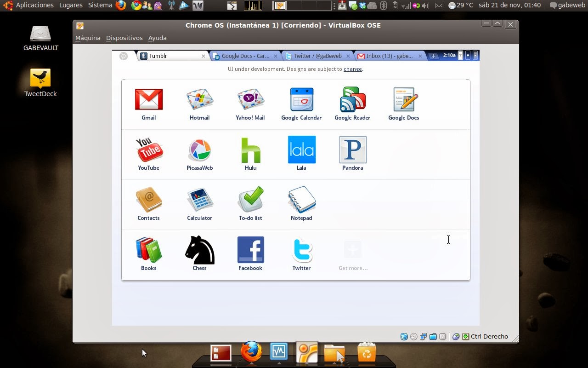
Task: Launch YouTube from the app list
Action: click(x=148, y=149)
